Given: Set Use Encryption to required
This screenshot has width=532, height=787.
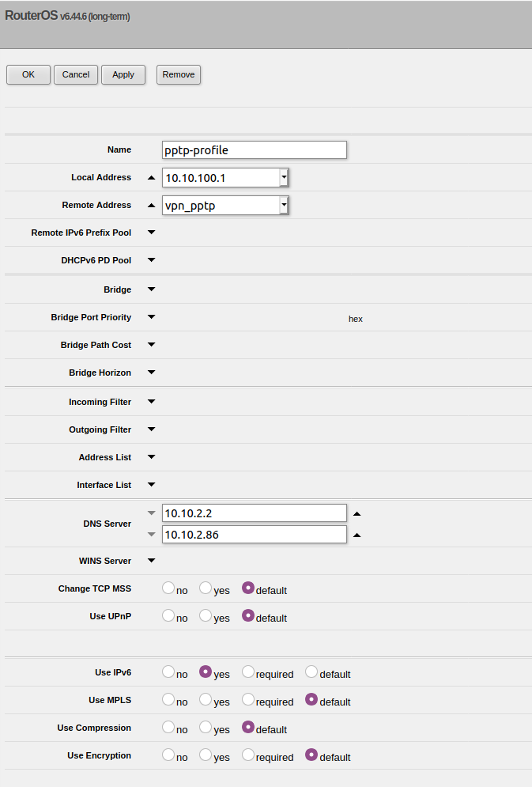Looking at the screenshot, I should pos(248,755).
